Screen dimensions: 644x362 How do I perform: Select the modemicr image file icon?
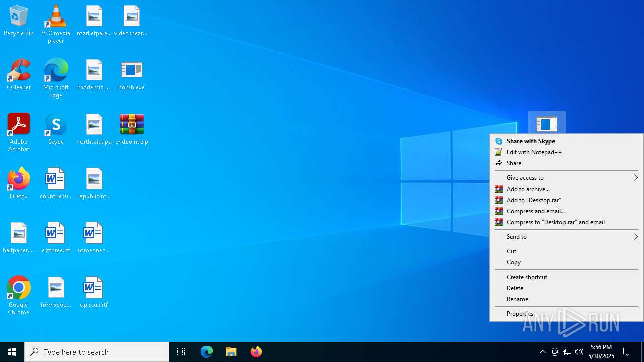pos(94,75)
